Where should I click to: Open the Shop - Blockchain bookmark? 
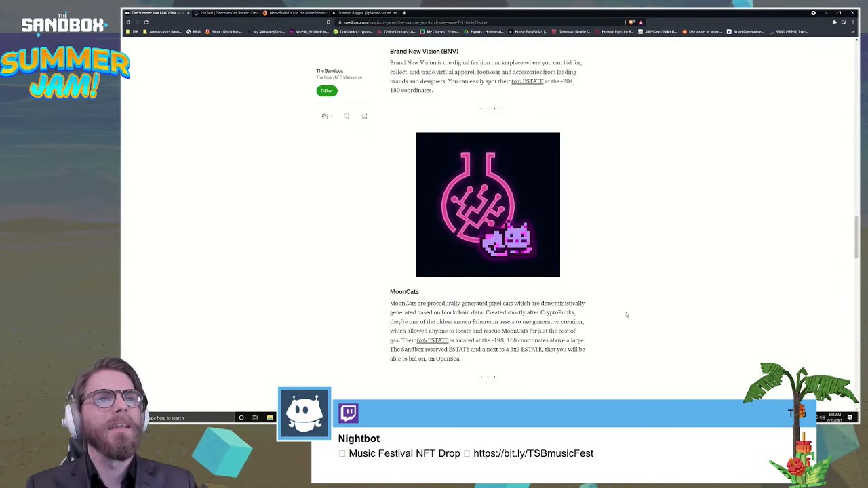pos(224,32)
